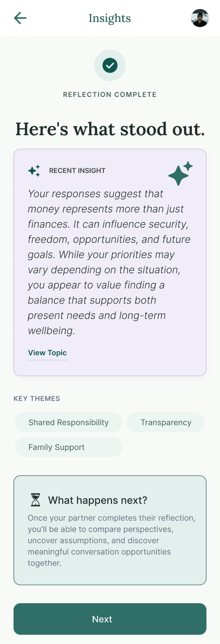Continue with the Next button

110,619
